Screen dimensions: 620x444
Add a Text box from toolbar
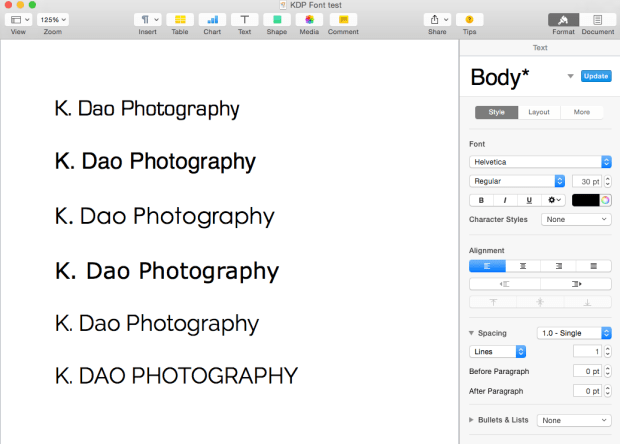244,19
